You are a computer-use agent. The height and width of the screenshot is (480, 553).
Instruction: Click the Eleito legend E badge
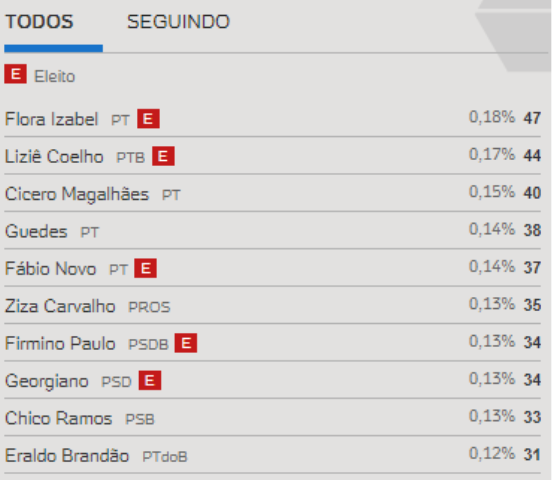pos(15,74)
